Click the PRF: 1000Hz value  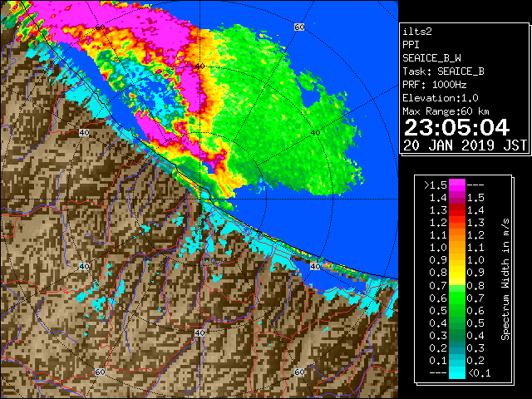click(x=434, y=85)
